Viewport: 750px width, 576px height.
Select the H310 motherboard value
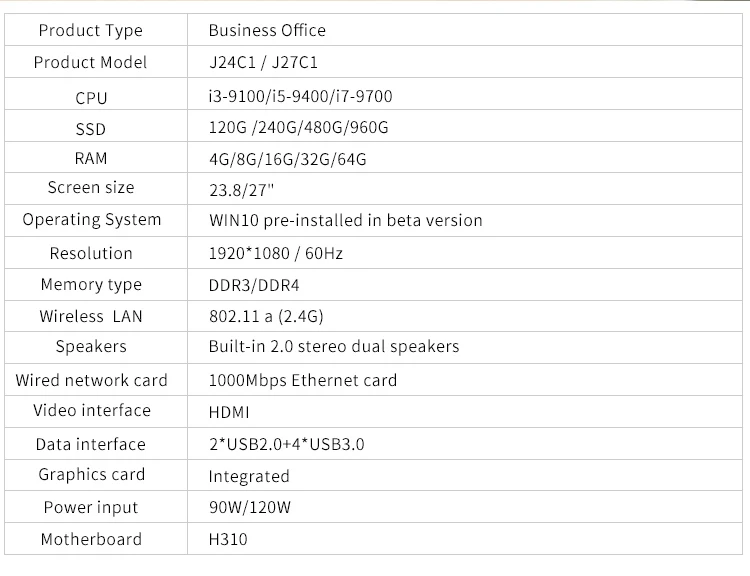click(227, 540)
